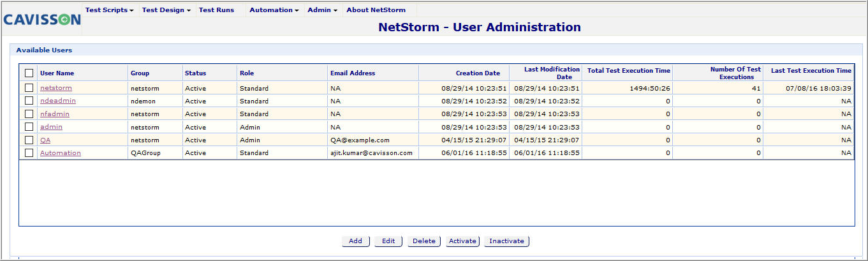Sort by Last Modification Date header
868x261 pixels.
(552, 73)
